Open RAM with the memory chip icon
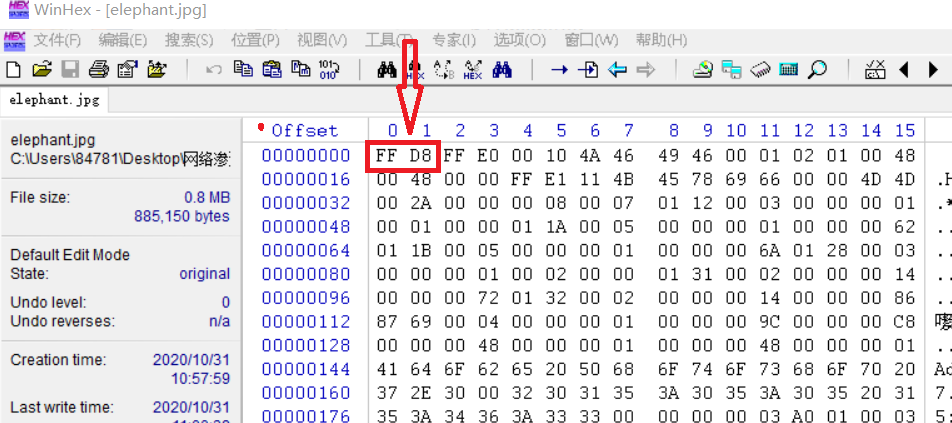The height and width of the screenshot is (423, 952). pos(760,69)
